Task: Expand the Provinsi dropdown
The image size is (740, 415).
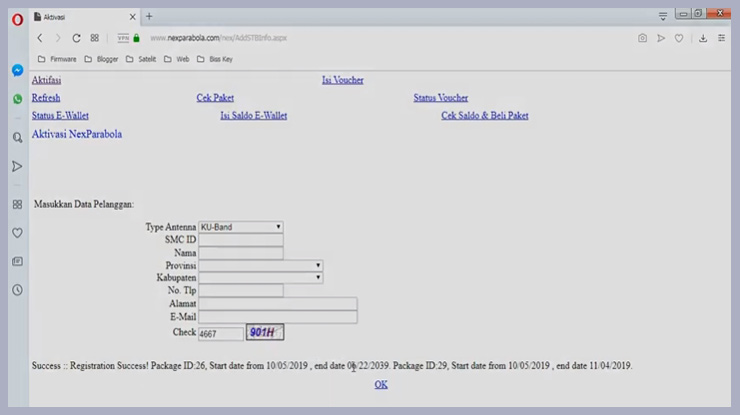Action: coord(261,265)
